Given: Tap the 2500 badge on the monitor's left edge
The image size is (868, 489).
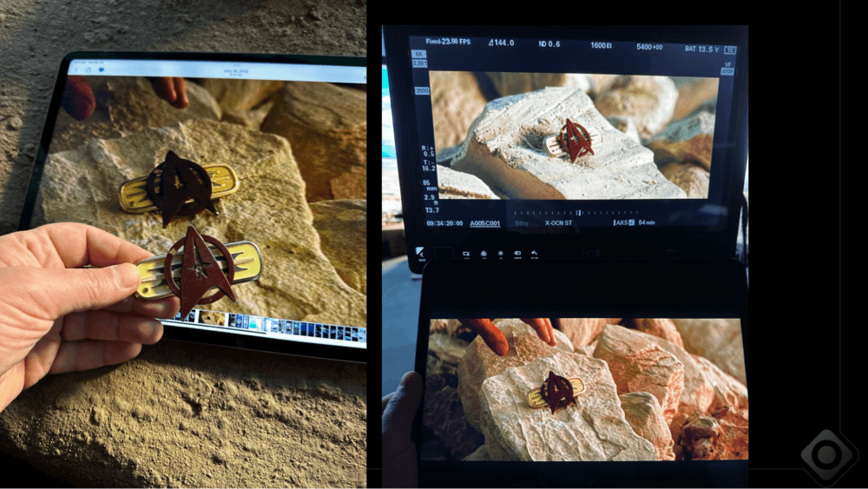Looking at the screenshot, I should 422,91.
